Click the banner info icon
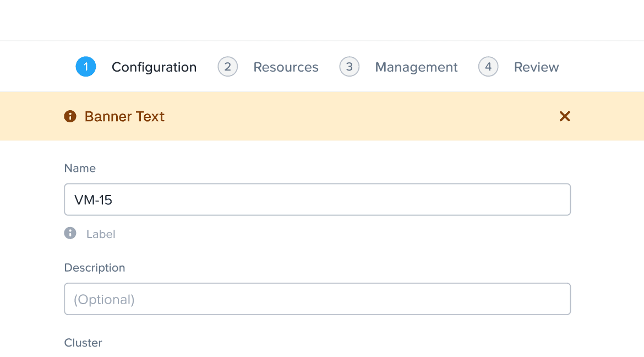 coord(70,116)
